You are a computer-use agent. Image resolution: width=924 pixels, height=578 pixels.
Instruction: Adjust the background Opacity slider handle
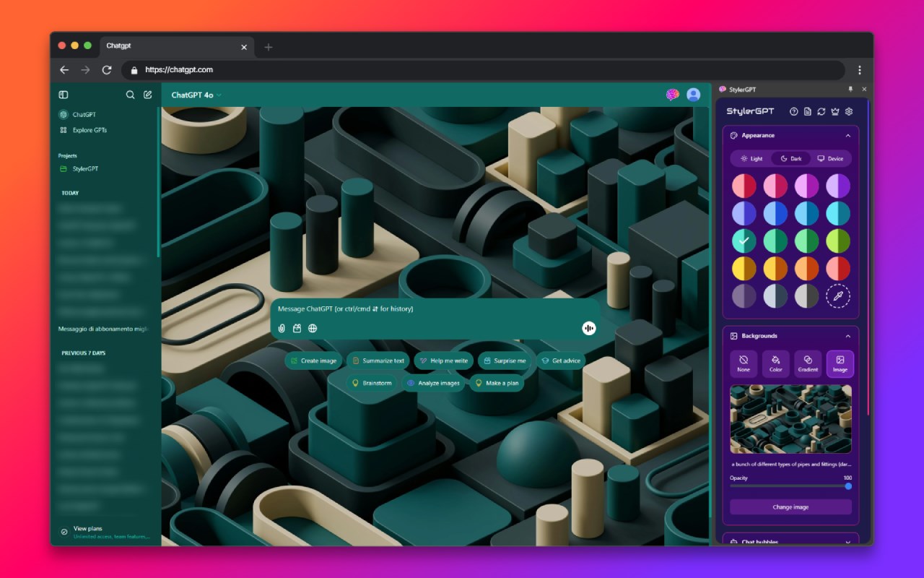coord(848,486)
